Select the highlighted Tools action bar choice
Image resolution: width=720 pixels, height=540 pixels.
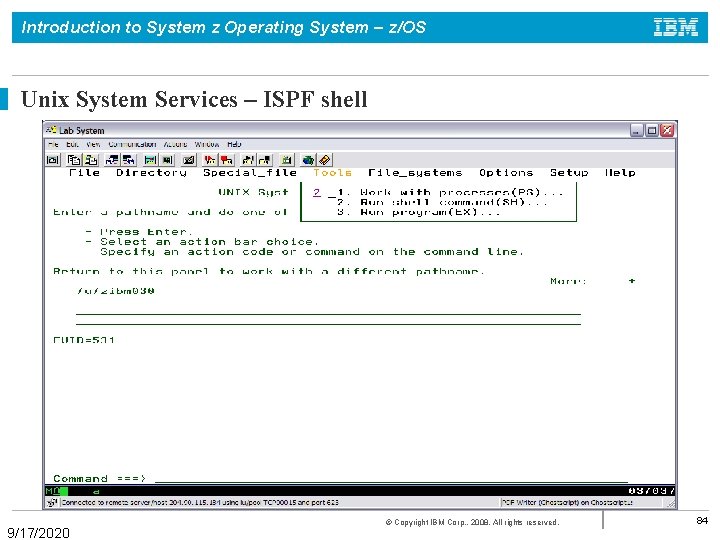pyautogui.click(x=332, y=173)
